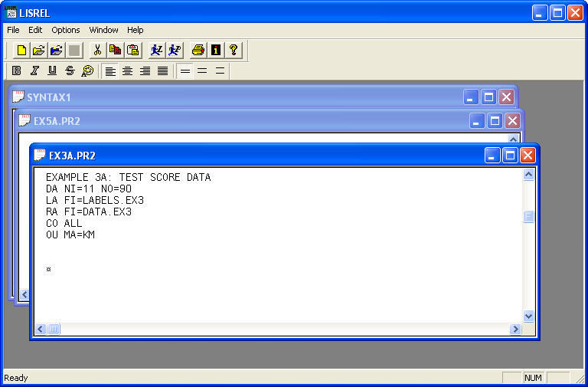Paste using the clipboard icon
The height and width of the screenshot is (387, 588).
(132, 50)
